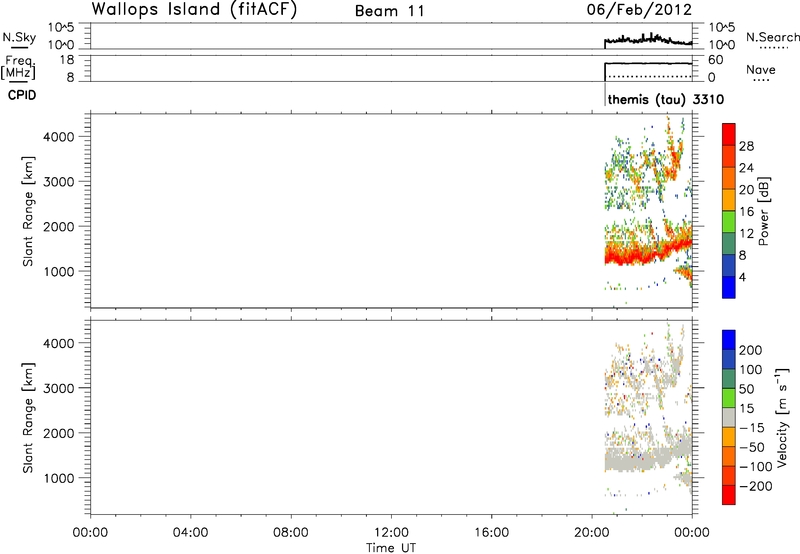Select the "04:00" time tick label
The width and height of the screenshot is (800, 554).
coord(190,533)
